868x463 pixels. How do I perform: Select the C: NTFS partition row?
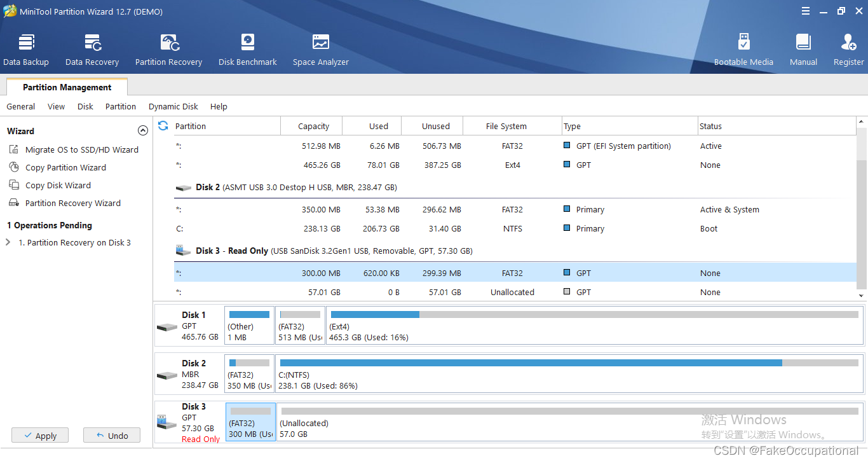[515, 228]
